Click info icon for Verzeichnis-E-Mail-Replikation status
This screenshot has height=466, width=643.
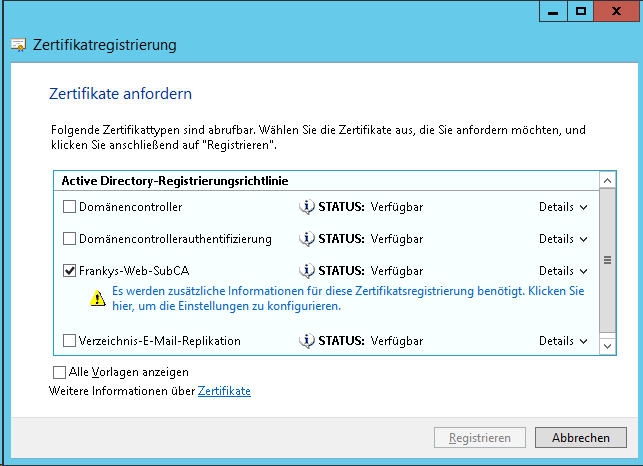(307, 341)
